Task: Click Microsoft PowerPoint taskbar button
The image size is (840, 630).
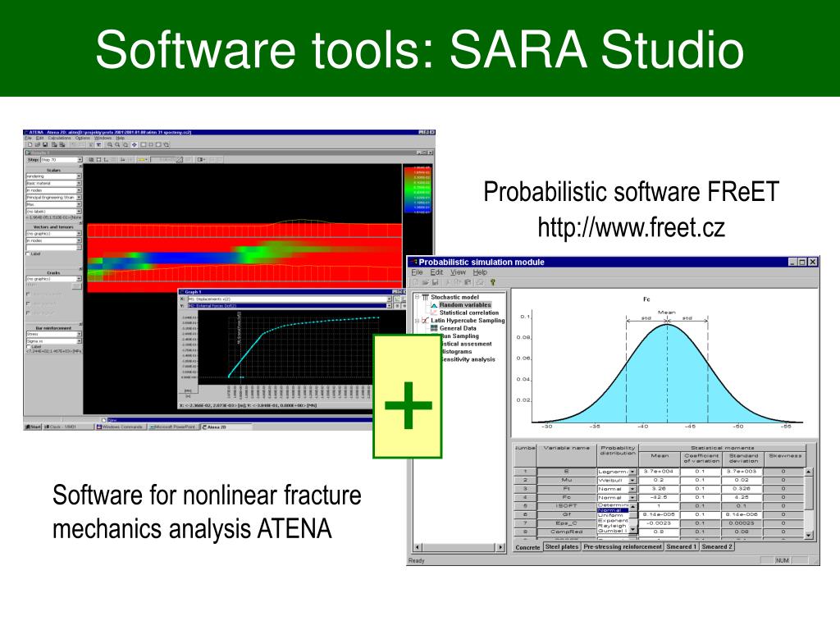Action: pos(172,427)
